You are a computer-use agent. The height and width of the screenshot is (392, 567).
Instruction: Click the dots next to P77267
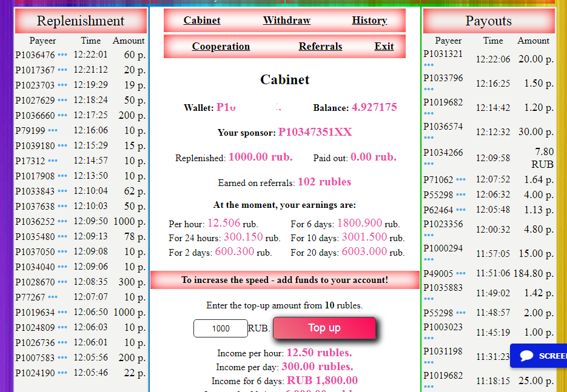[53, 297]
